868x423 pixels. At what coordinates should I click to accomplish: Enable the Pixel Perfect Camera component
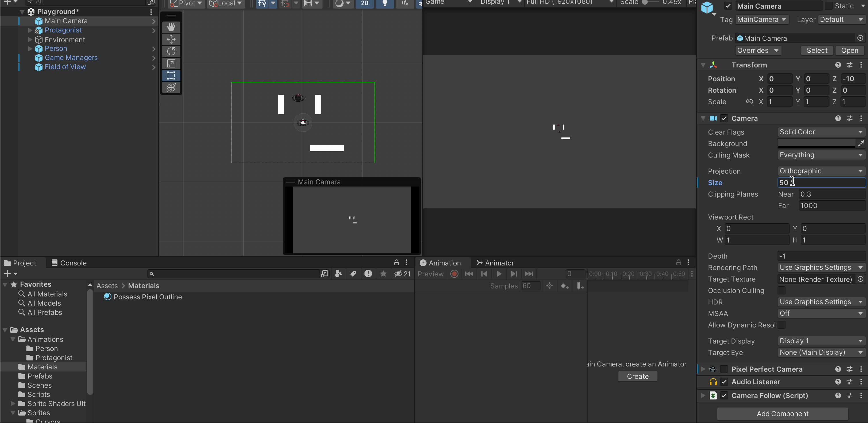(x=724, y=369)
